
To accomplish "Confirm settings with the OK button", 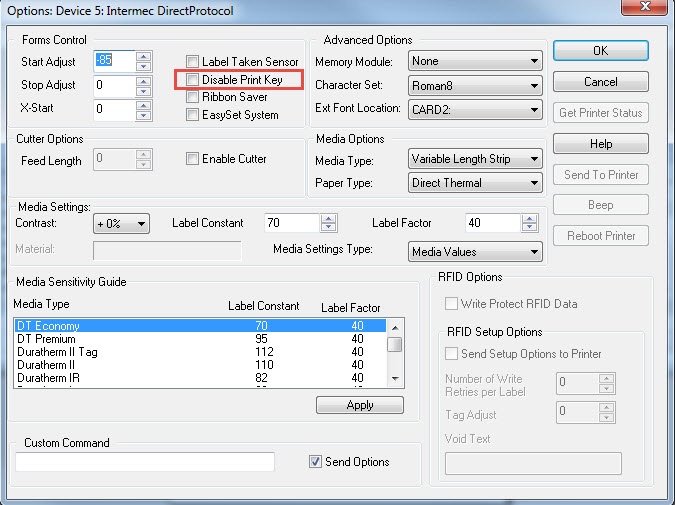I will click(601, 51).
